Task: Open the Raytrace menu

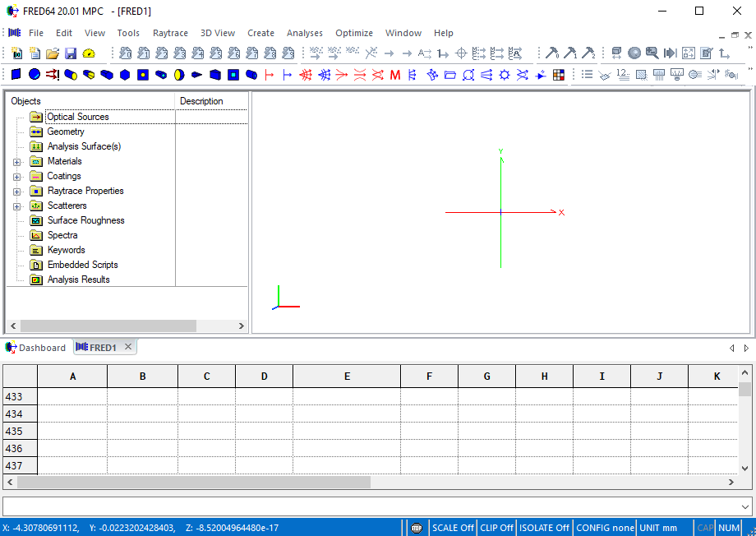Action: pos(170,33)
